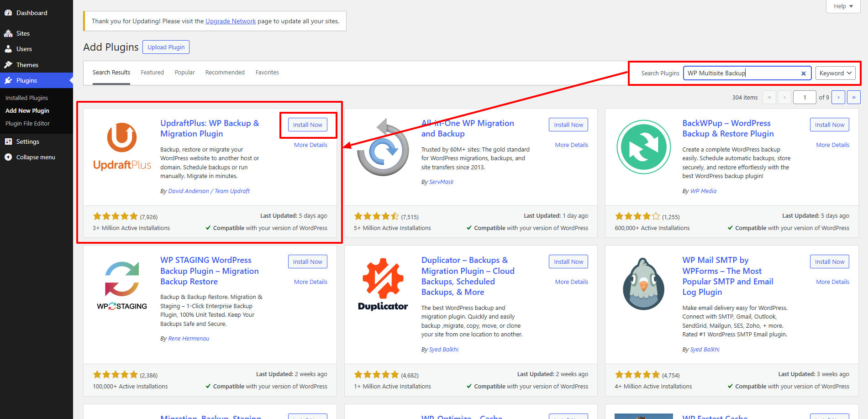
Task: Click the Settings sliders icon
Action: 8,141
